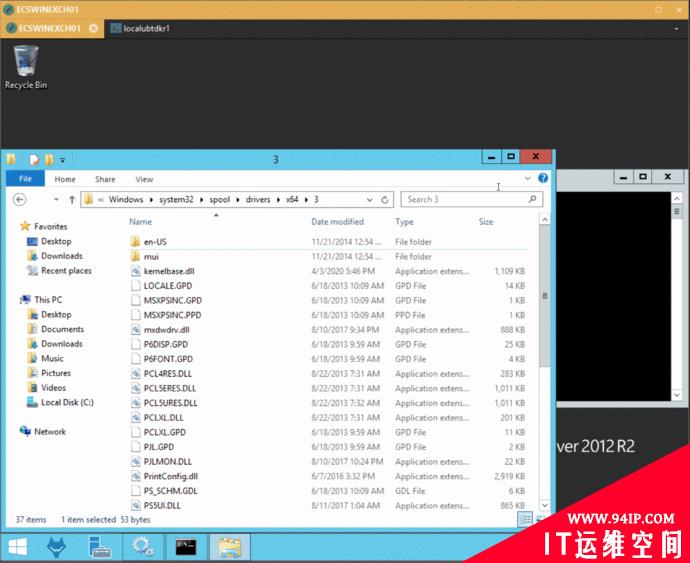Image resolution: width=690 pixels, height=563 pixels.
Task: Select the PrintConfig.dll file icon
Action: tap(136, 476)
